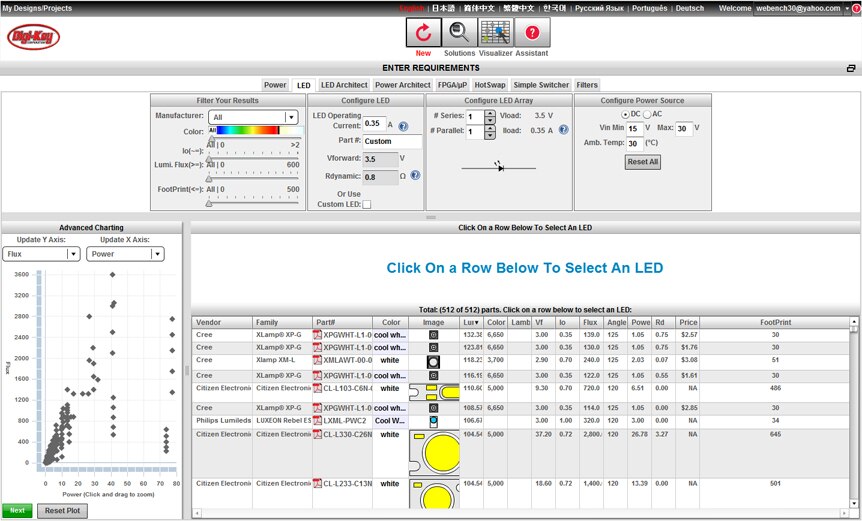This screenshot has height=521, width=862.
Task: Expand the Update Y Axis Flux dropdown
Action: click(x=42, y=254)
